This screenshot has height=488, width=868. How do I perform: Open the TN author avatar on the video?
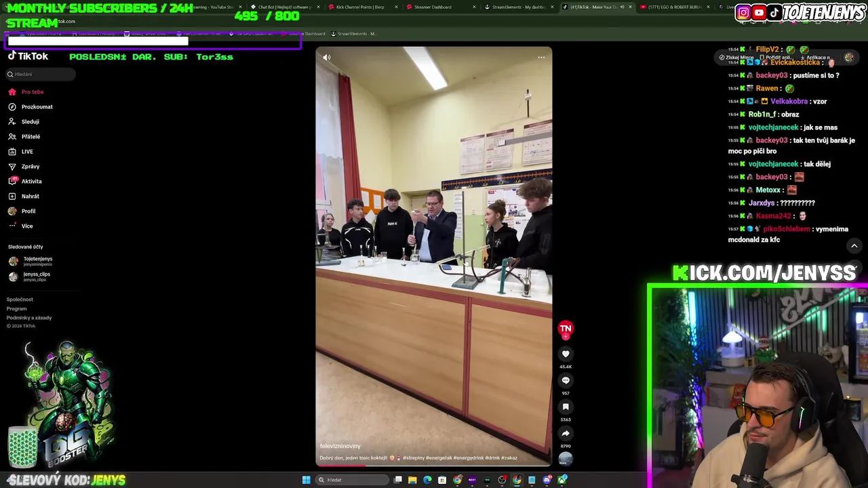tap(566, 329)
